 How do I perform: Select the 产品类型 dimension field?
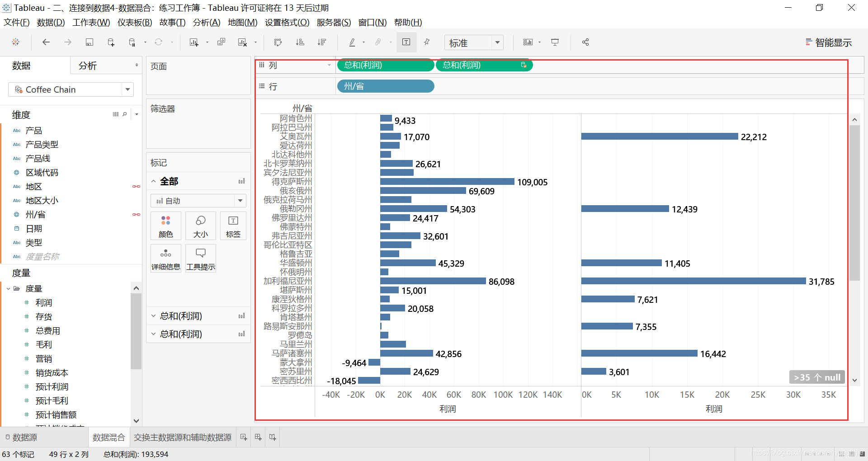(x=42, y=145)
